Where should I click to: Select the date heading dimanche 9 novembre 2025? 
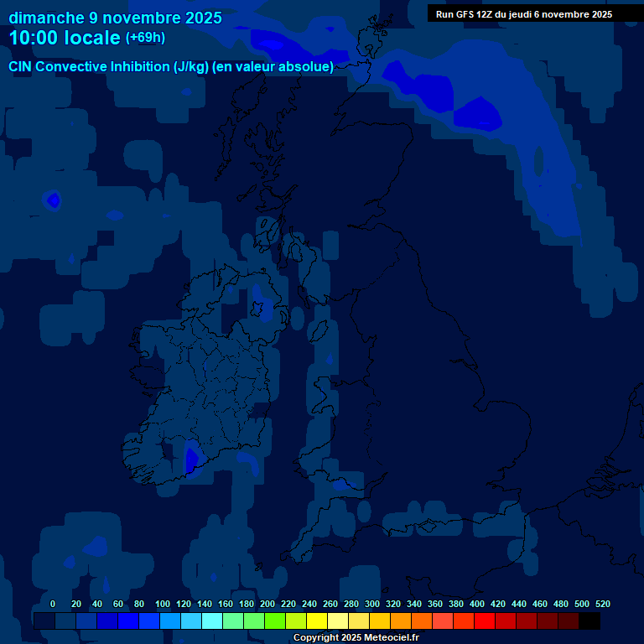[115, 18]
